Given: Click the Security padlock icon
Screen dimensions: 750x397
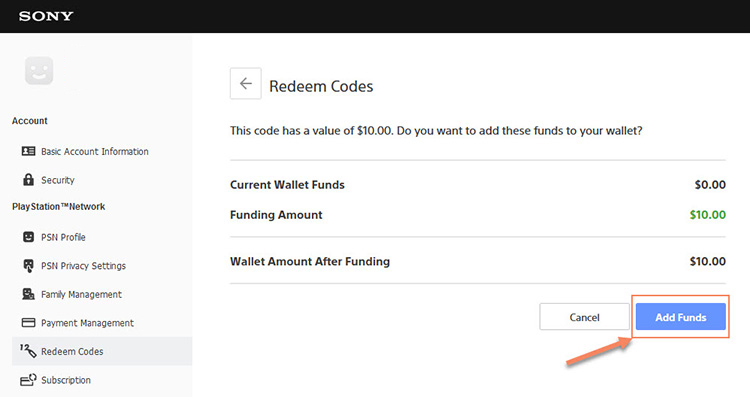Looking at the screenshot, I should pos(28,179).
